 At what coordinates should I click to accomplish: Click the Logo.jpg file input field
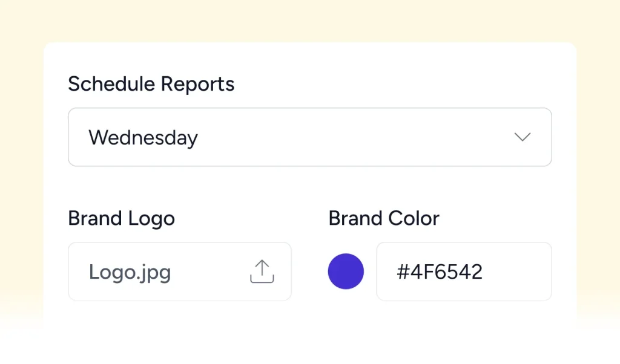point(179,271)
